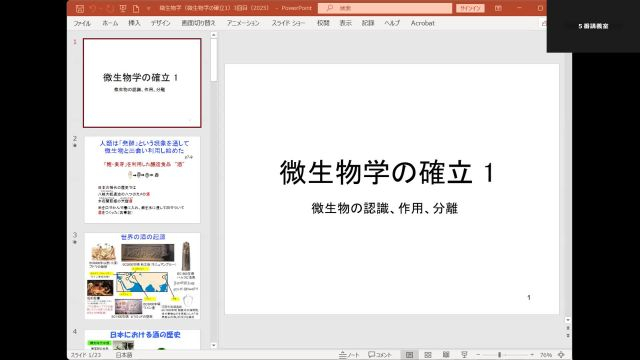Click slide counter スライド 1/23 in status bar
The width and height of the screenshot is (640, 360).
tap(86, 355)
